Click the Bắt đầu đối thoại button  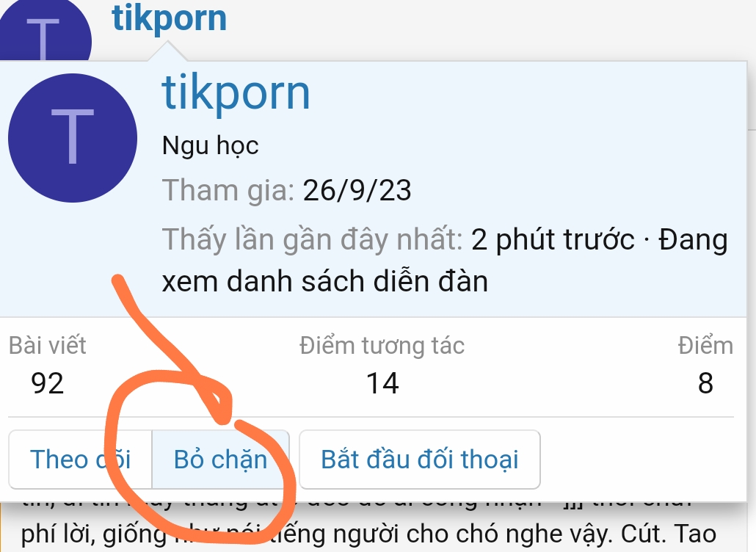(419, 460)
